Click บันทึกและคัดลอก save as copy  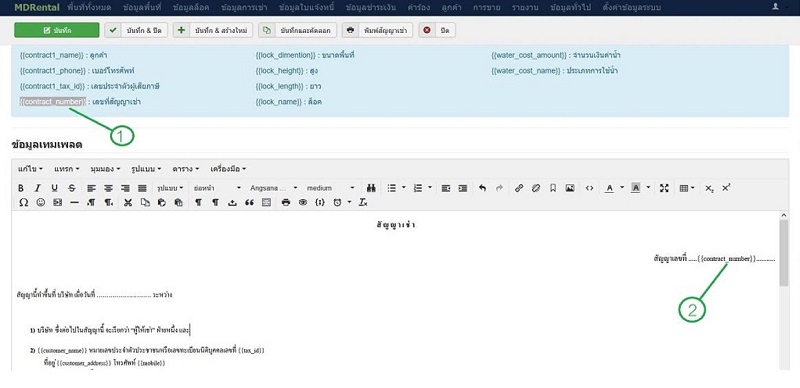(297, 30)
